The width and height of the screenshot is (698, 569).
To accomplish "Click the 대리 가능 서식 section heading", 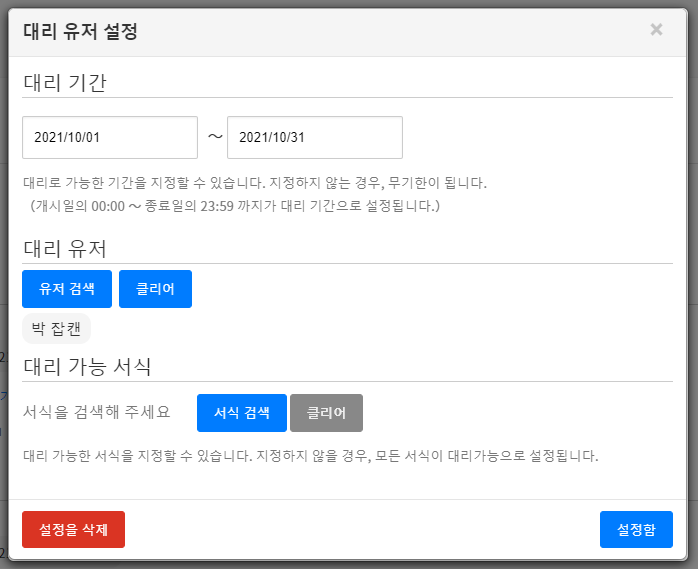I will [86, 365].
